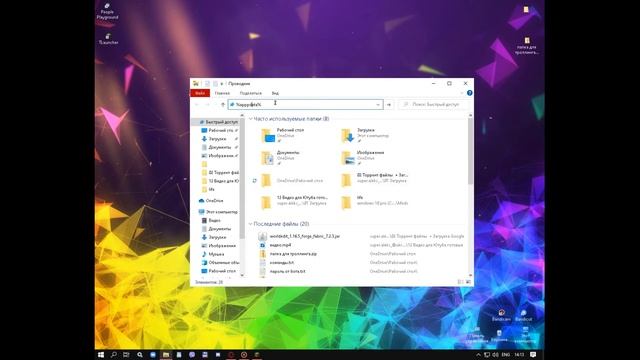The width and height of the screenshot is (640, 360).
Task: Open the Downloads folder tile icon
Action: pyautogui.click(x=347, y=136)
